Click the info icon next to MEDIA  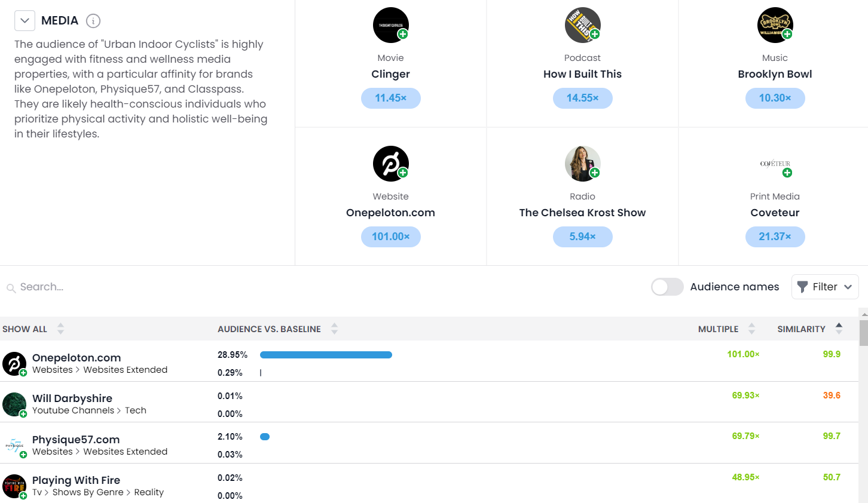point(93,21)
